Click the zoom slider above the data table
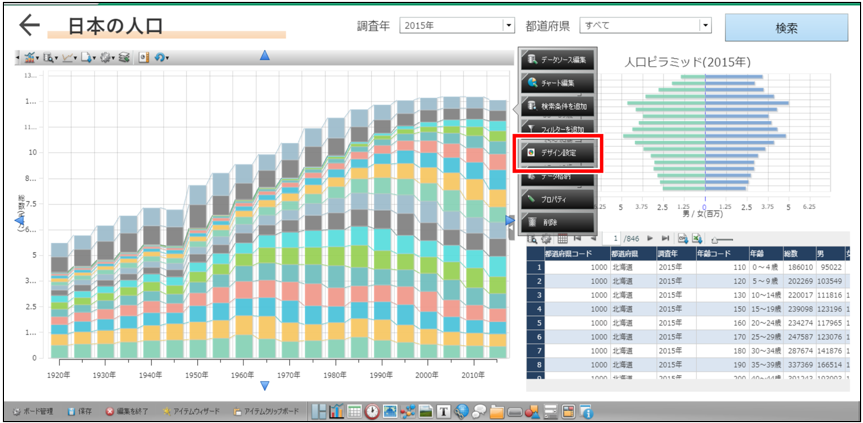Viewport: 863px width, 423px height. click(x=718, y=238)
